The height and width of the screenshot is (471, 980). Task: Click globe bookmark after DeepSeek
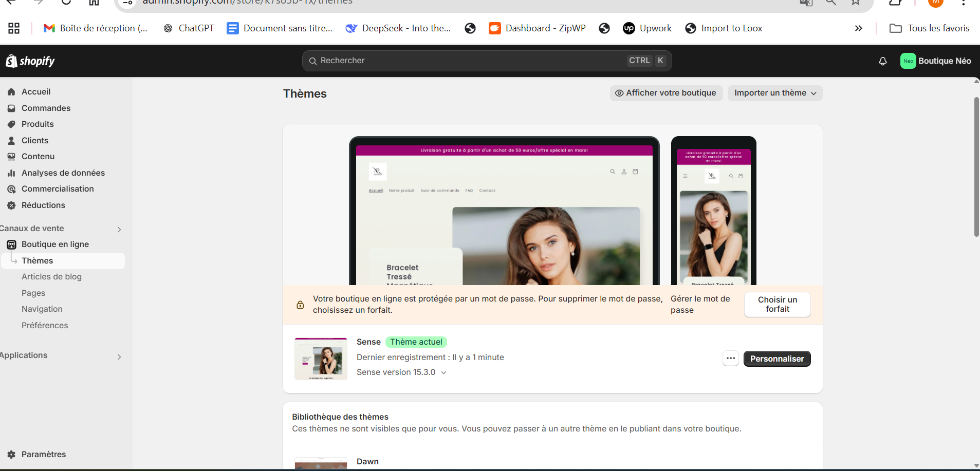470,28
